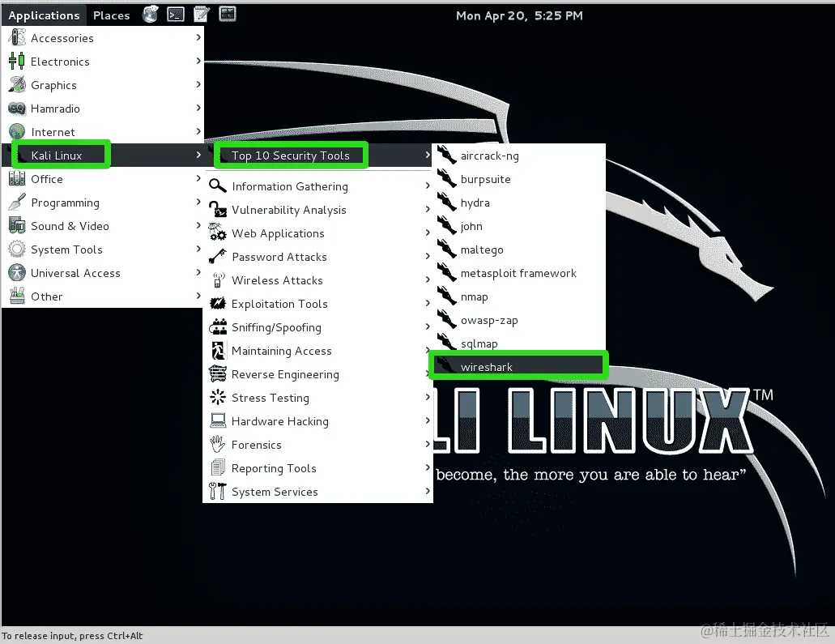Launch nmap from the tools list
835x644 pixels.
(x=518, y=296)
